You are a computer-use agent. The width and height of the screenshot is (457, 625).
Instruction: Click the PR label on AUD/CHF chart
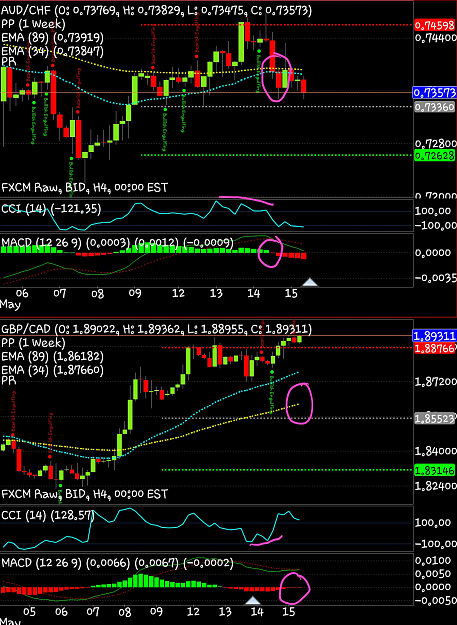[8, 62]
